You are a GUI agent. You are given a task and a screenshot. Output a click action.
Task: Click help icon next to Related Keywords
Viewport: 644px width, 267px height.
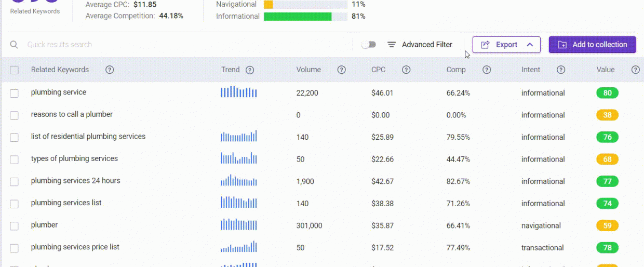coord(110,70)
